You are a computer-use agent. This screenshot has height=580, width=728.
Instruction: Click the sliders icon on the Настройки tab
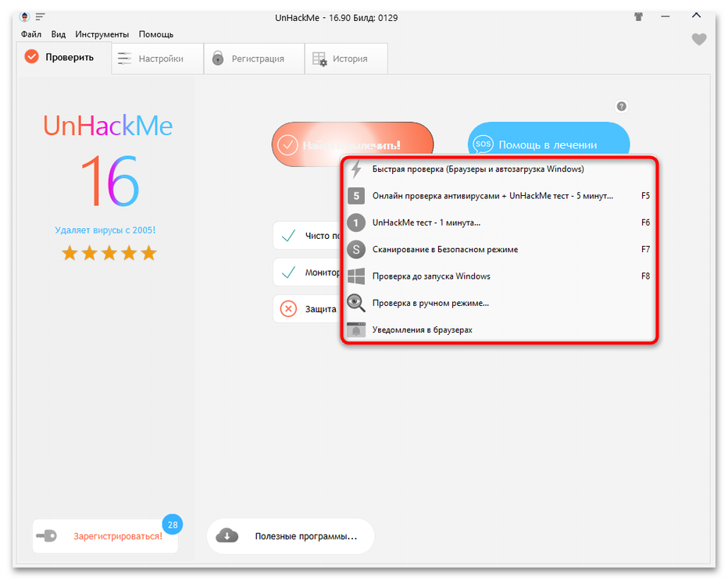coord(124,59)
